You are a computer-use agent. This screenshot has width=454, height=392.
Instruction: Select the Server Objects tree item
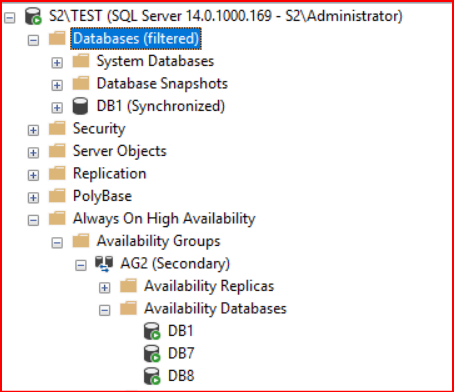pyautogui.click(x=120, y=151)
